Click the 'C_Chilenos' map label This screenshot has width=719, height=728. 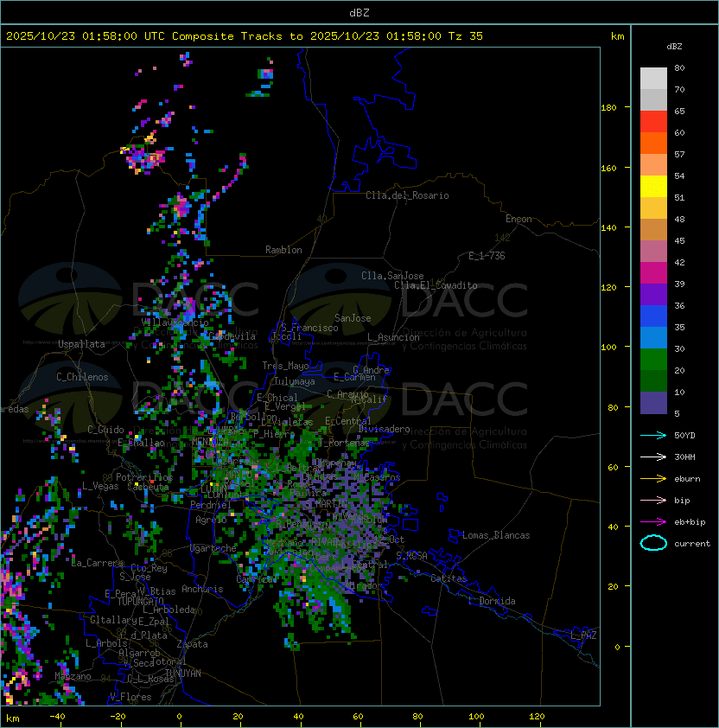(x=82, y=377)
